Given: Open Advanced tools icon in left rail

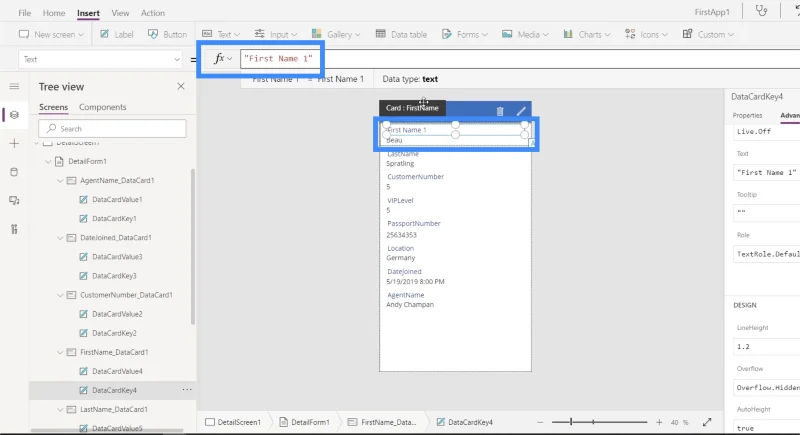Looking at the screenshot, I should click(14, 229).
